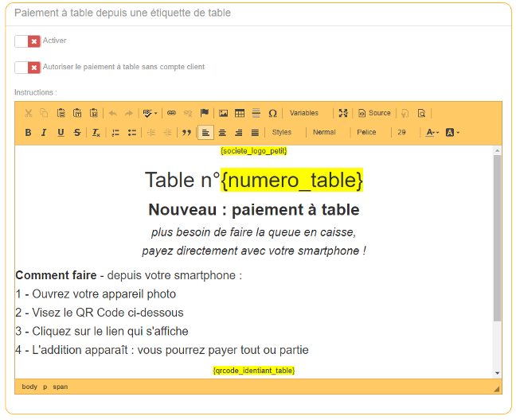Open the Variables dropdown
Image resolution: width=516 pixels, height=420 pixels.
pos(306,113)
